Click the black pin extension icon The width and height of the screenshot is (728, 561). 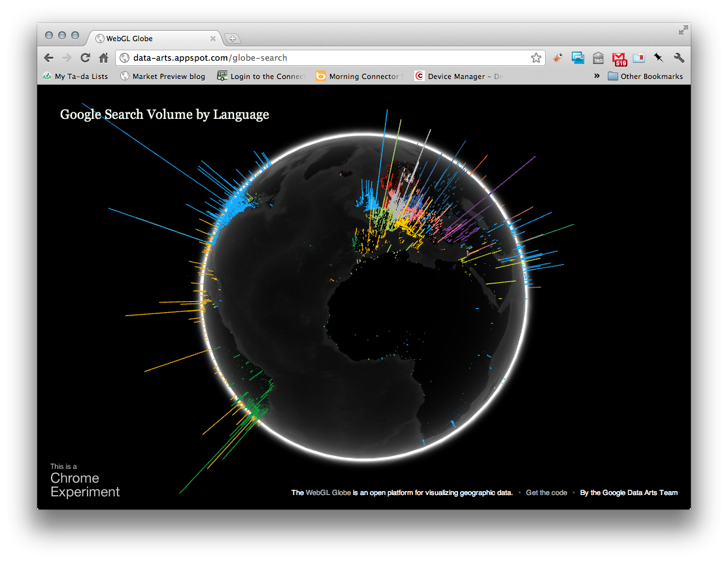658,58
